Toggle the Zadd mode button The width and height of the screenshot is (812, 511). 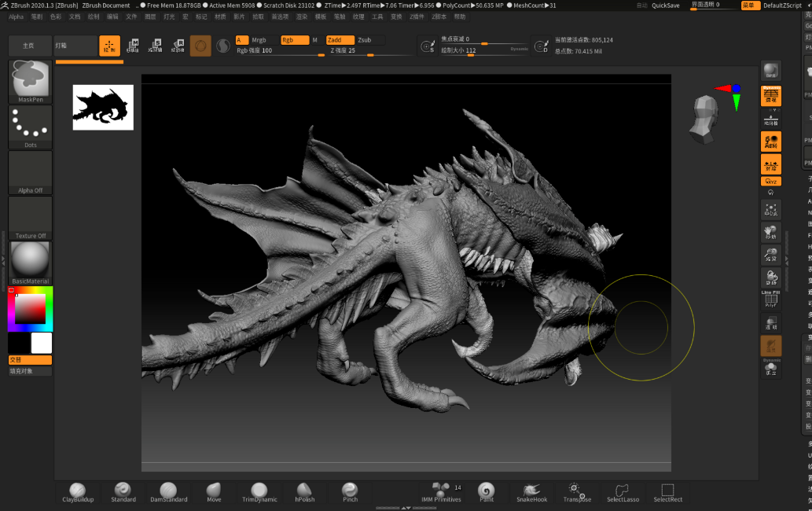pyautogui.click(x=340, y=40)
